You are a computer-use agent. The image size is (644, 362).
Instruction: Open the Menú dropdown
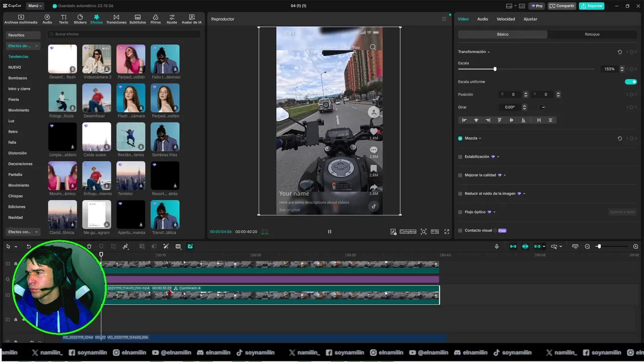(x=35, y=6)
